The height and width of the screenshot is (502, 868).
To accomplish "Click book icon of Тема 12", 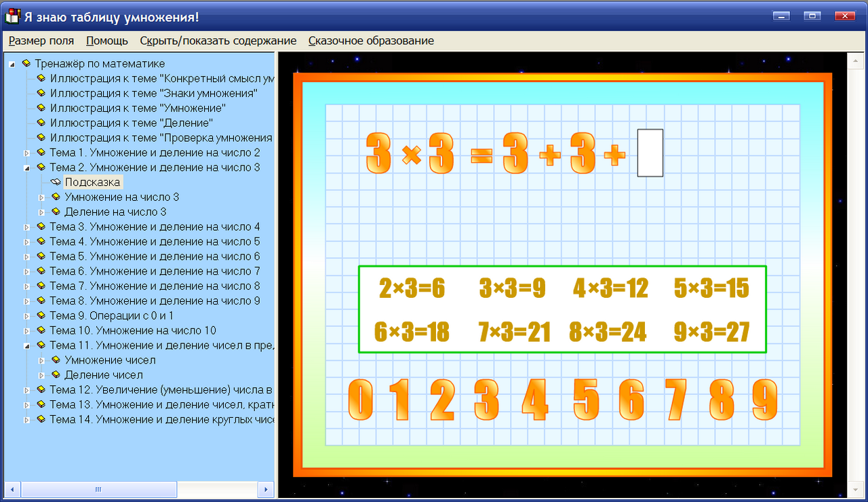I will (41, 389).
